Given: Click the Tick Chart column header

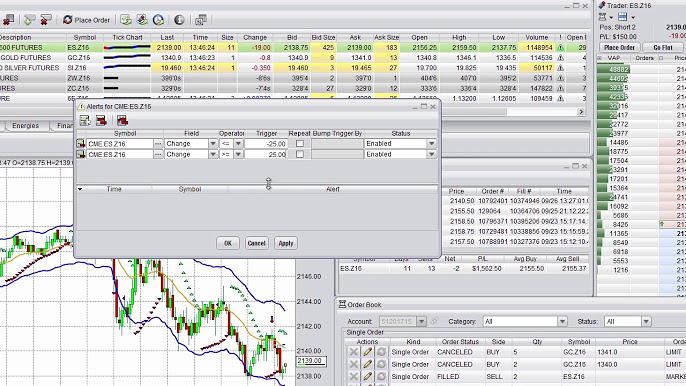Looking at the screenshot, I should coord(127,38).
